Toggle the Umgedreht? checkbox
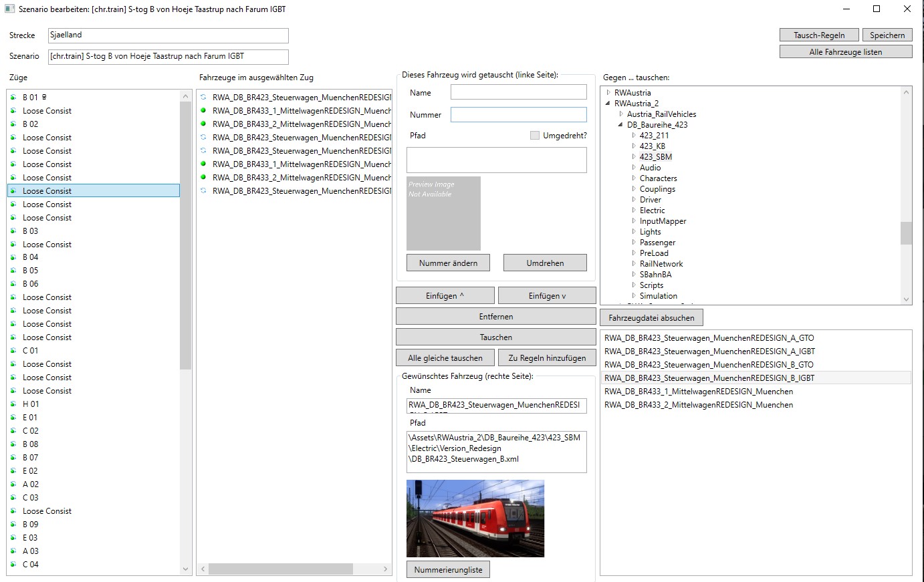Image resolution: width=924 pixels, height=582 pixels. pos(534,136)
